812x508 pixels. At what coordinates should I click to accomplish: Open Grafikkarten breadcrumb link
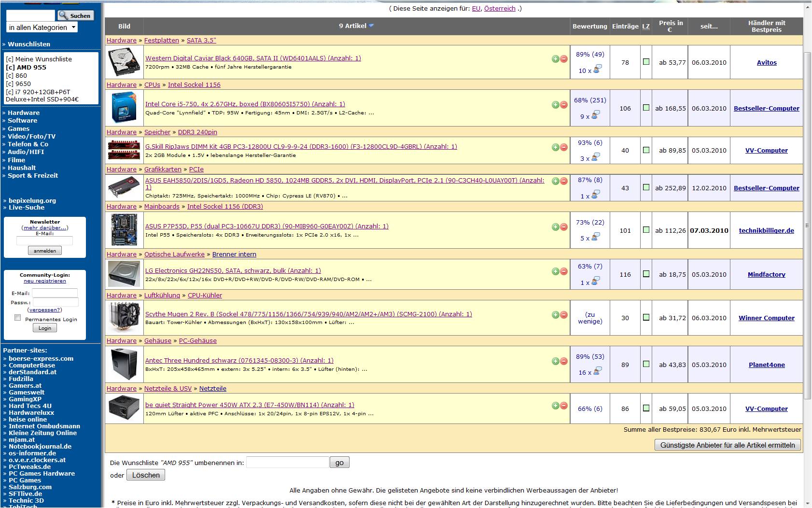pos(163,169)
